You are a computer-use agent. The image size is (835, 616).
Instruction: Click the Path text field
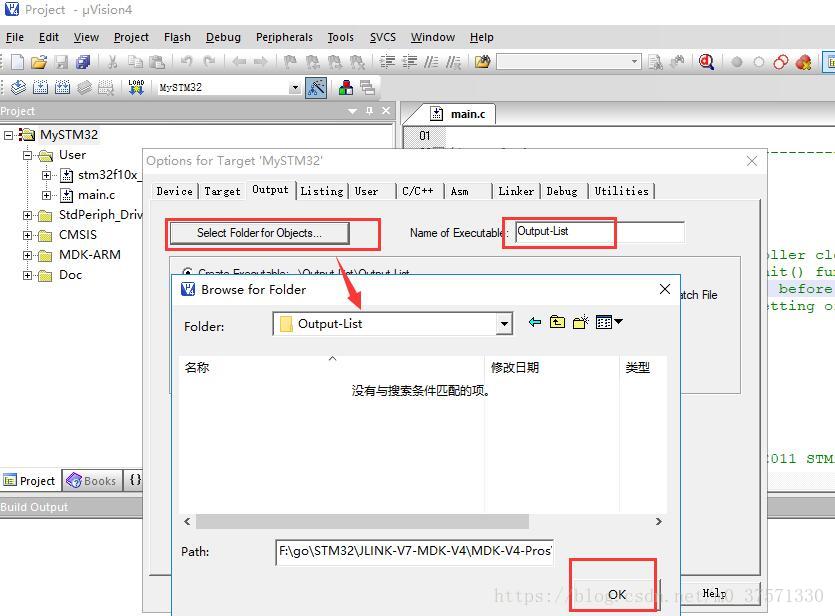(x=414, y=552)
